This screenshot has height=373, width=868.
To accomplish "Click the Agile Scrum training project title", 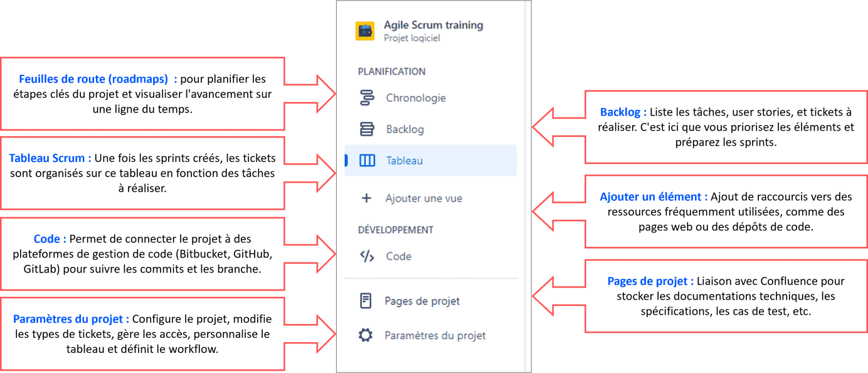I will pos(433,25).
